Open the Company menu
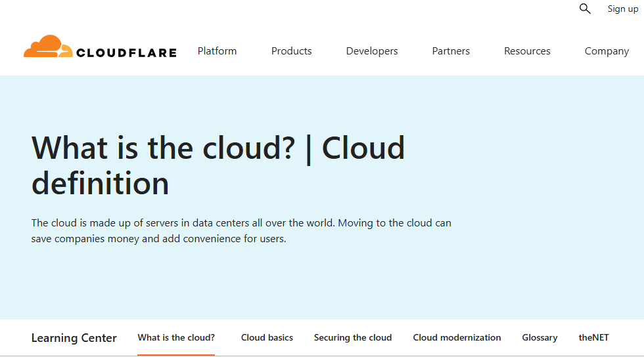Viewport: 644px width, 357px height. pyautogui.click(x=607, y=51)
